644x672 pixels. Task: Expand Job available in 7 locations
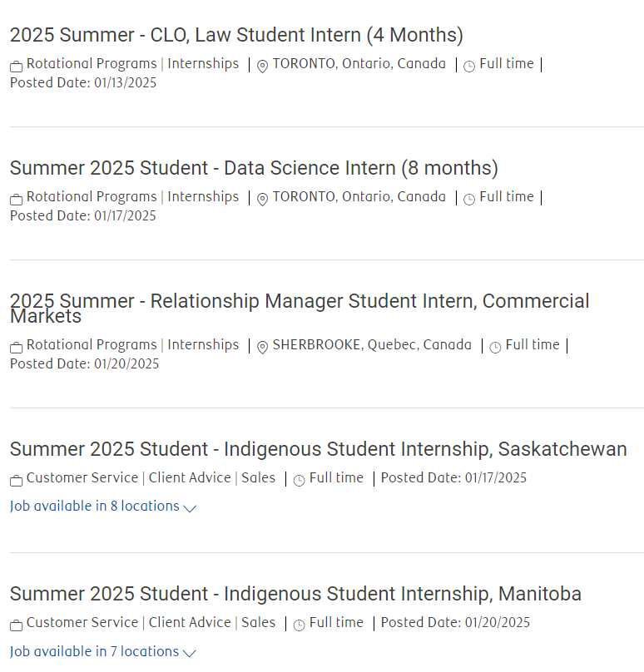tap(103, 651)
